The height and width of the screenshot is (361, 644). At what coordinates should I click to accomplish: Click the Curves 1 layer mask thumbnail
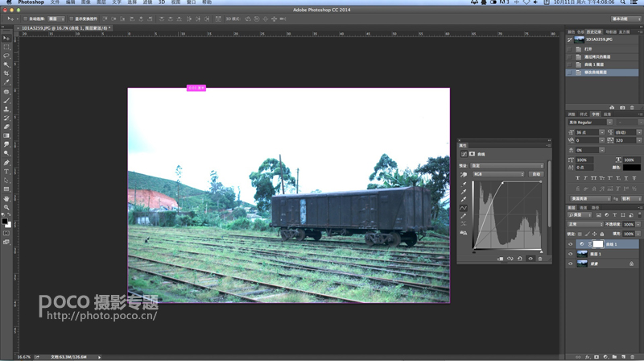[x=598, y=244]
